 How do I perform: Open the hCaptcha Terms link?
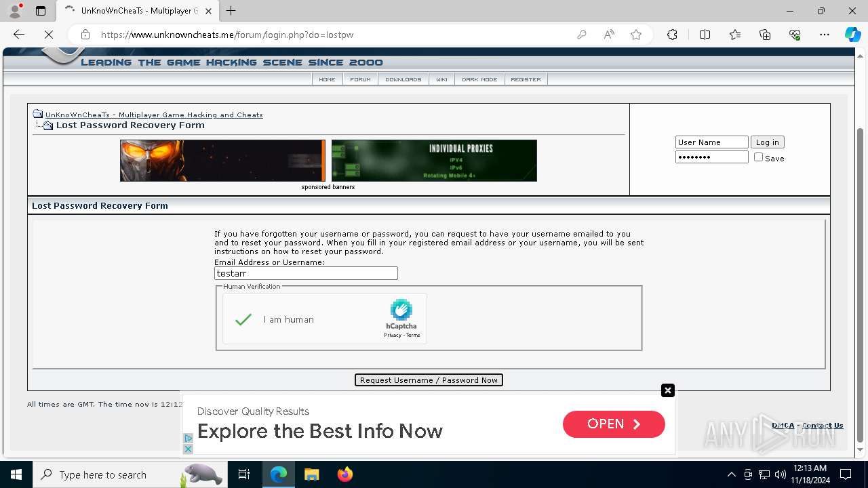413,335
